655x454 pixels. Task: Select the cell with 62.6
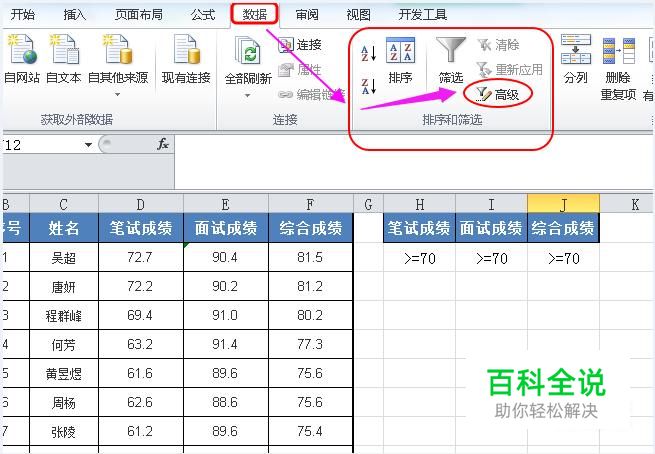pyautogui.click(x=141, y=402)
